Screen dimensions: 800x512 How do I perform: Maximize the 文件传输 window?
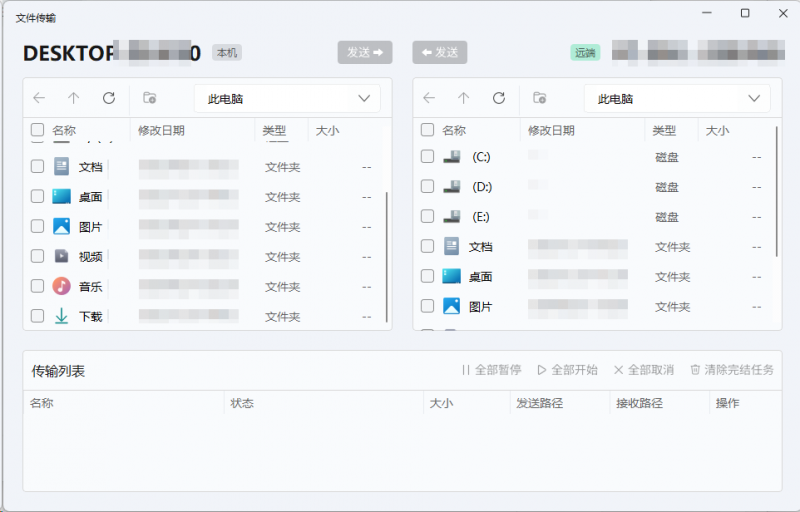pos(745,13)
